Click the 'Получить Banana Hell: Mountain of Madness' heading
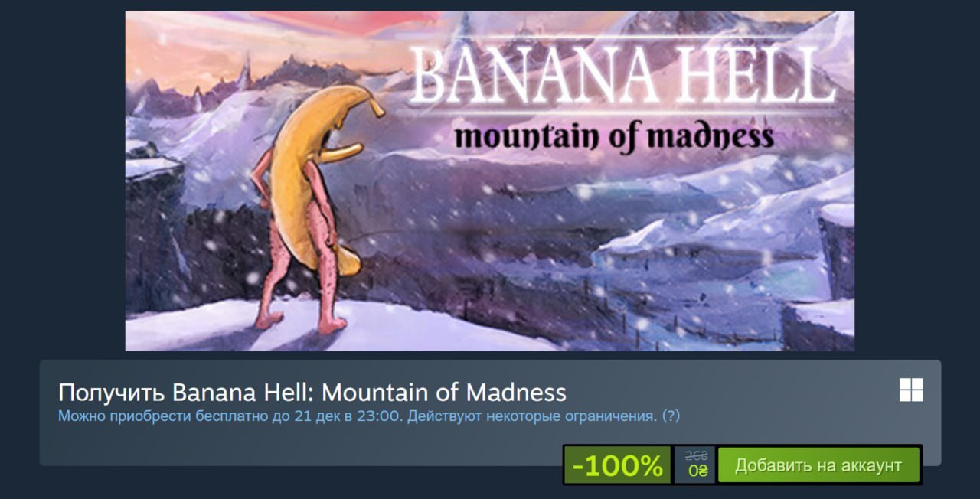980x499 pixels. 312,393
